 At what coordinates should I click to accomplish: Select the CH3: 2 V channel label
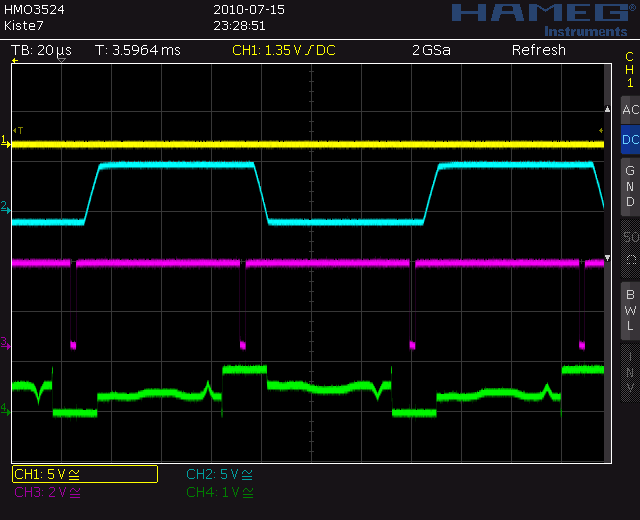pos(49,492)
